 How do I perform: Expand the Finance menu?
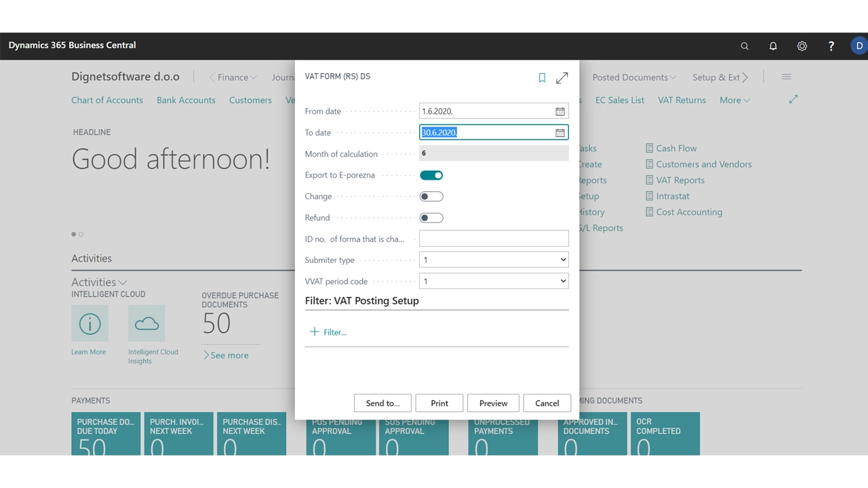coord(237,77)
